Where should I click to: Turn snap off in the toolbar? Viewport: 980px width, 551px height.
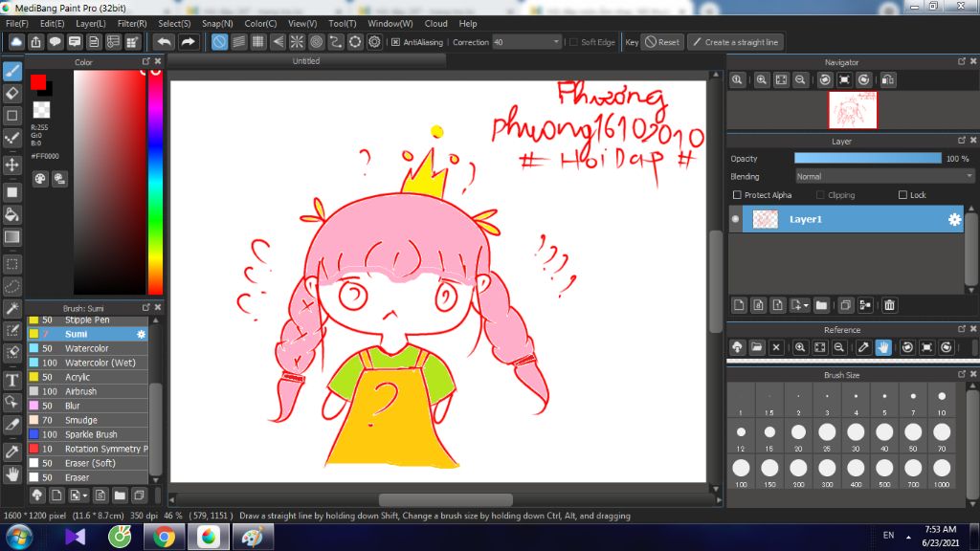click(219, 42)
